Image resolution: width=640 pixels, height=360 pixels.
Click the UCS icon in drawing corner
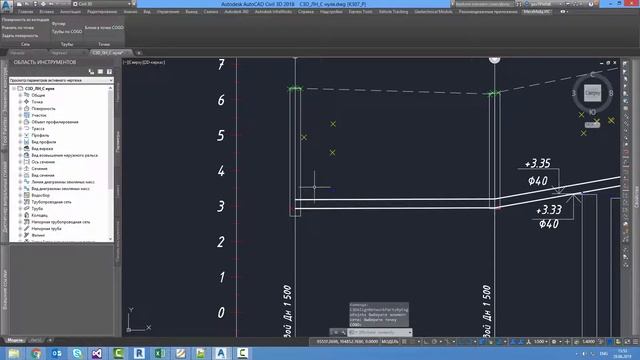pos(138,320)
